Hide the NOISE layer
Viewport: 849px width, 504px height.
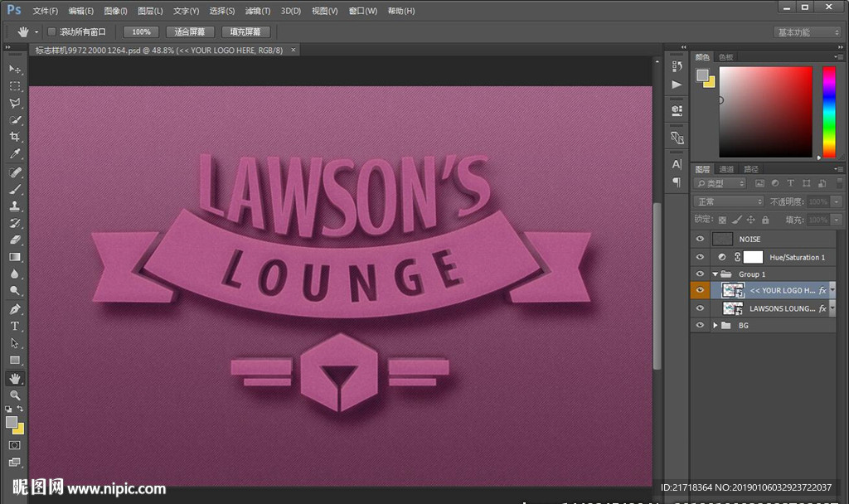click(700, 239)
